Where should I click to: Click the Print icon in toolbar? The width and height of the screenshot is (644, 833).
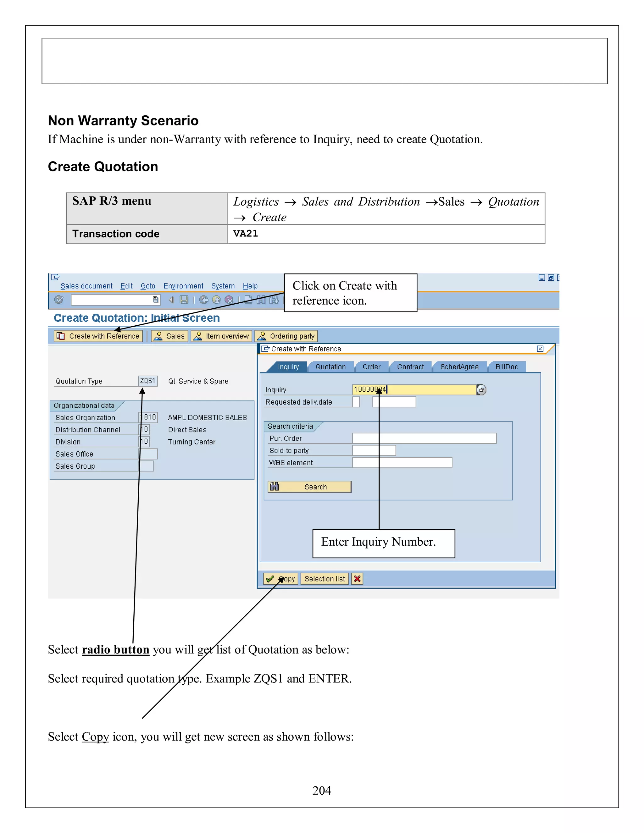[x=248, y=300]
